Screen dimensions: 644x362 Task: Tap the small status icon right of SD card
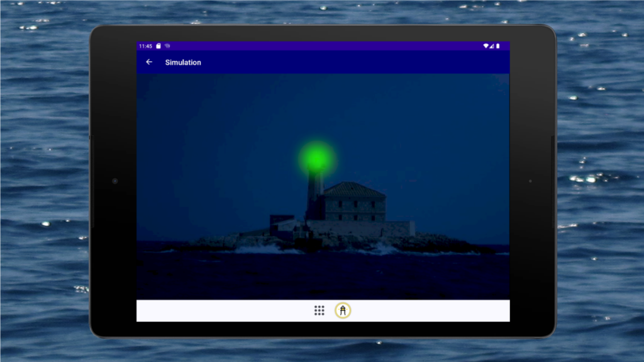click(x=168, y=46)
